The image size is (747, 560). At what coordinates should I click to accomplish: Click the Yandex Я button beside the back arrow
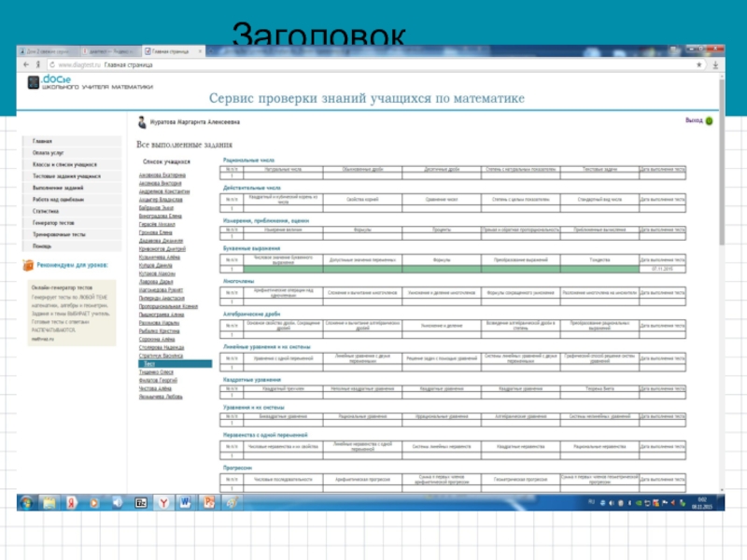pyautogui.click(x=38, y=64)
